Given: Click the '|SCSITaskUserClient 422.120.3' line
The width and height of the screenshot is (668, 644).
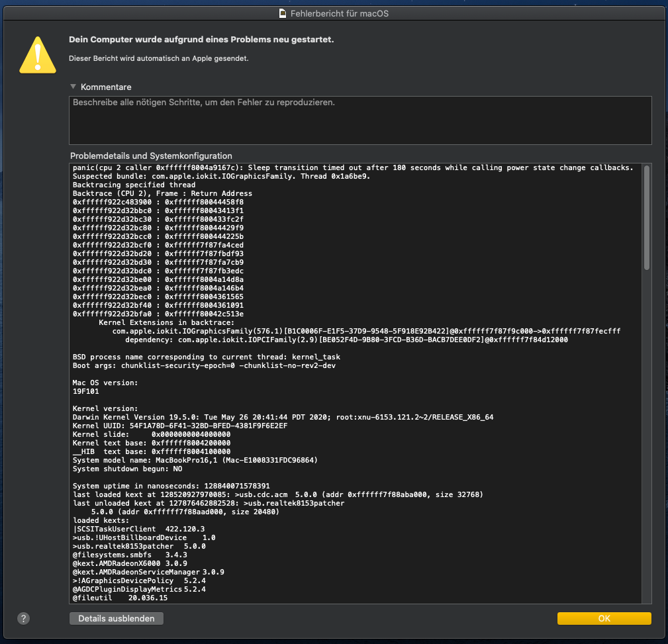Looking at the screenshot, I should (139, 529).
